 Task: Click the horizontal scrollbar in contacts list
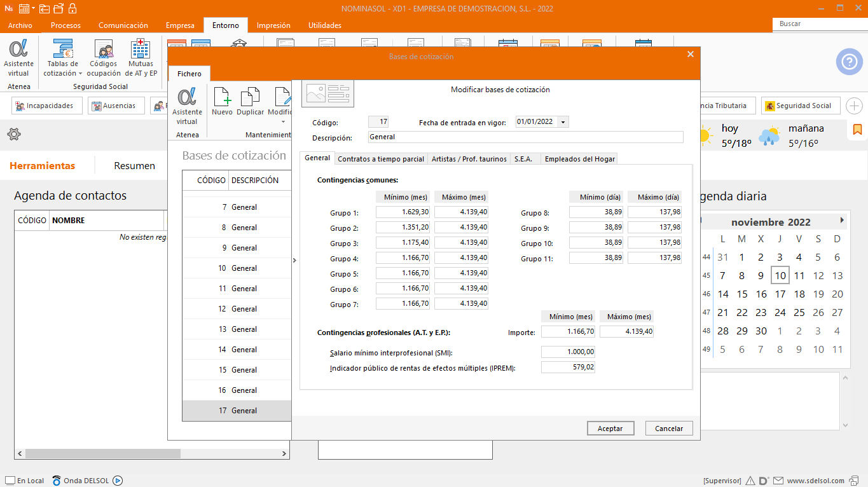[x=102, y=454]
